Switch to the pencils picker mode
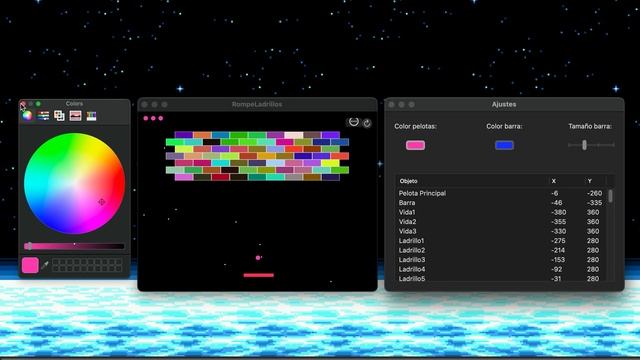The width and height of the screenshot is (640, 360). (91, 116)
